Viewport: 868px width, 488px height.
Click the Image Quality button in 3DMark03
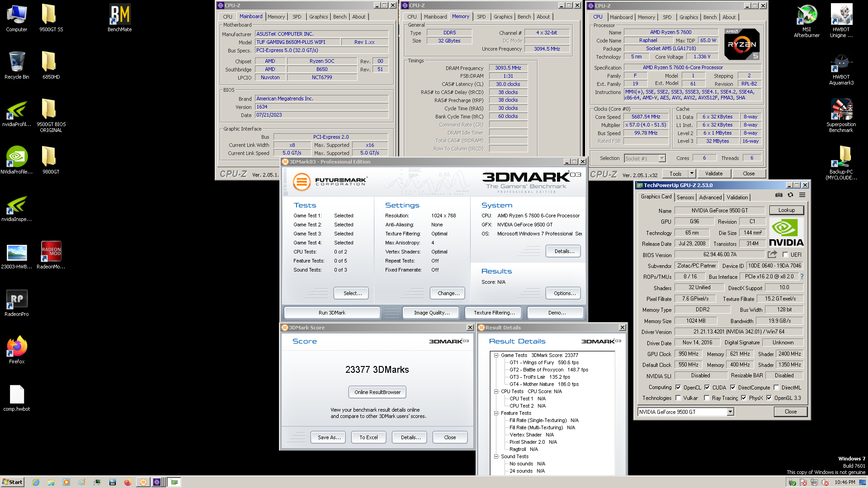(431, 313)
